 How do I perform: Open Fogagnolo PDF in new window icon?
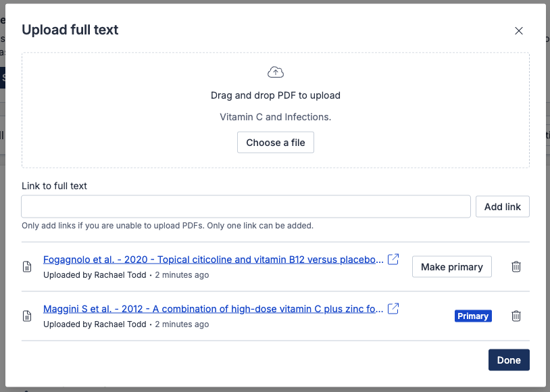[393, 260]
